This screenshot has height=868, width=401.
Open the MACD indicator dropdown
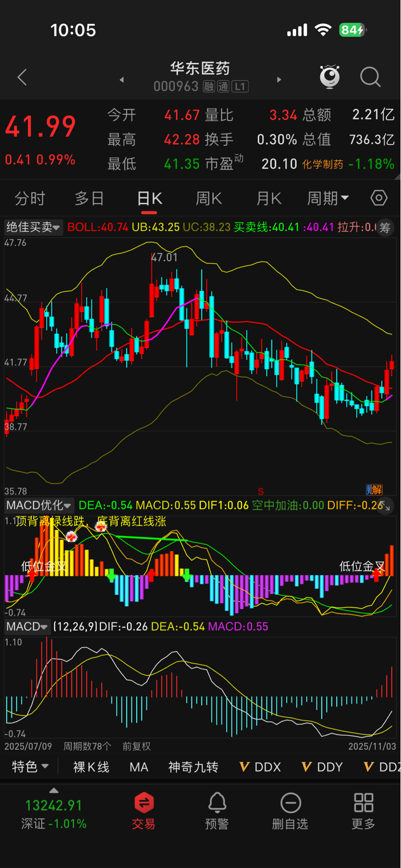27,627
